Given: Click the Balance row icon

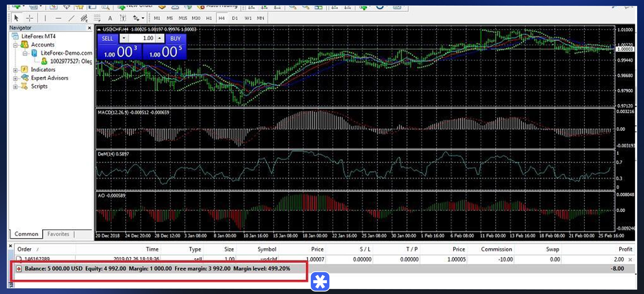Looking at the screenshot, I should click(19, 269).
